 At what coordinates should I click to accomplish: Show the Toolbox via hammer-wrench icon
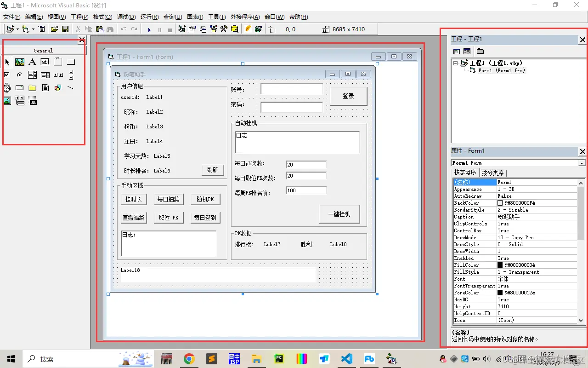point(224,29)
